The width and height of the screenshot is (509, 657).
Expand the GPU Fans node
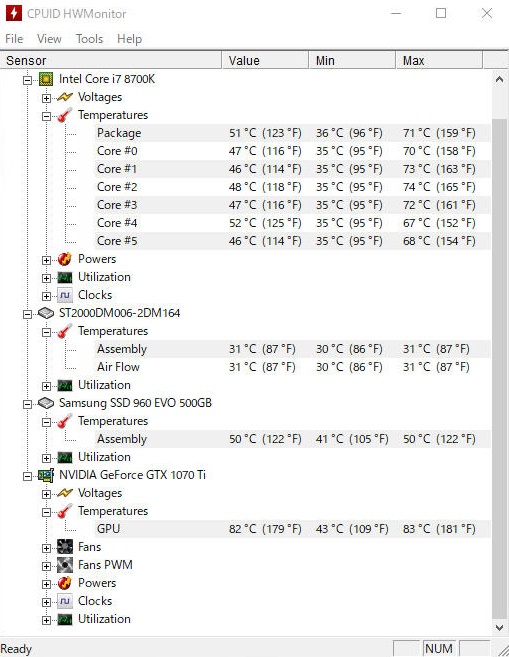[x=47, y=548]
